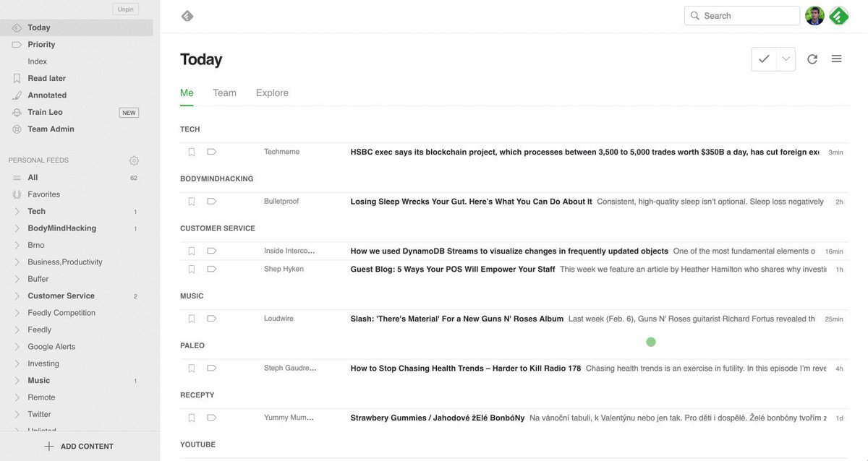Open the mark-as-read dropdown arrow
Viewport: 868px width, 461px height.
(786, 59)
